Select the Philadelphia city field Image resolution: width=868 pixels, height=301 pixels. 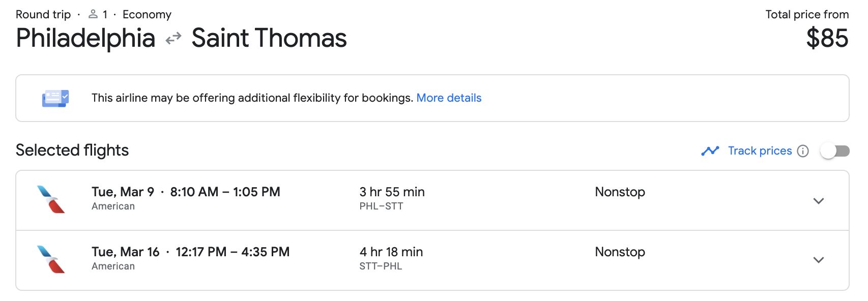84,38
